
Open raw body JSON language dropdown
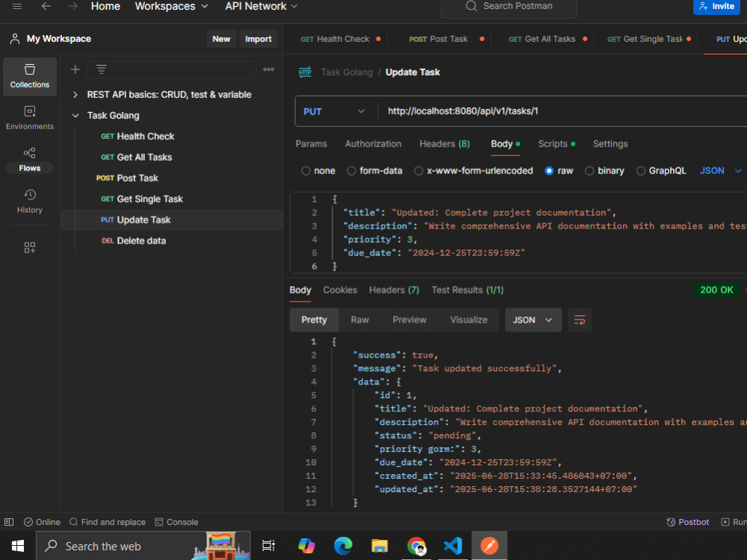(720, 171)
